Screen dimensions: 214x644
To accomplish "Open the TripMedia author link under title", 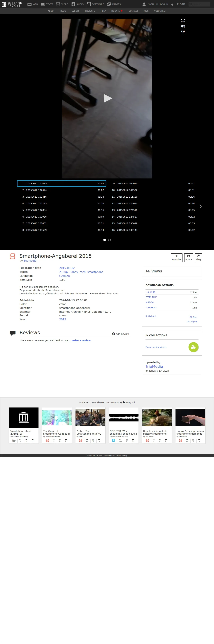I will (x=30, y=261).
